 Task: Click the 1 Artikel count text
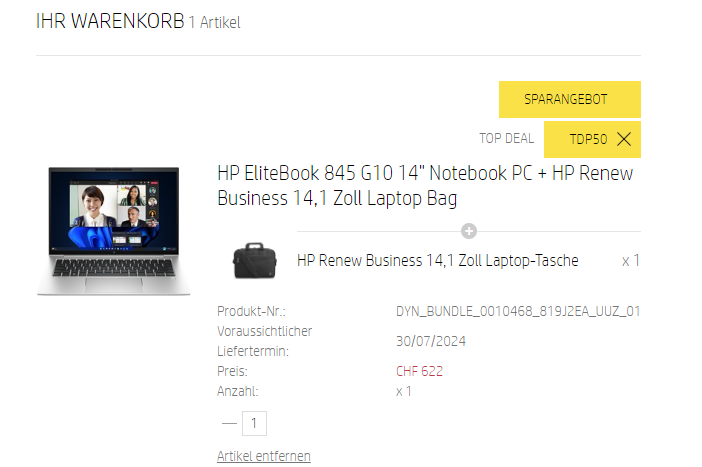[x=214, y=22]
